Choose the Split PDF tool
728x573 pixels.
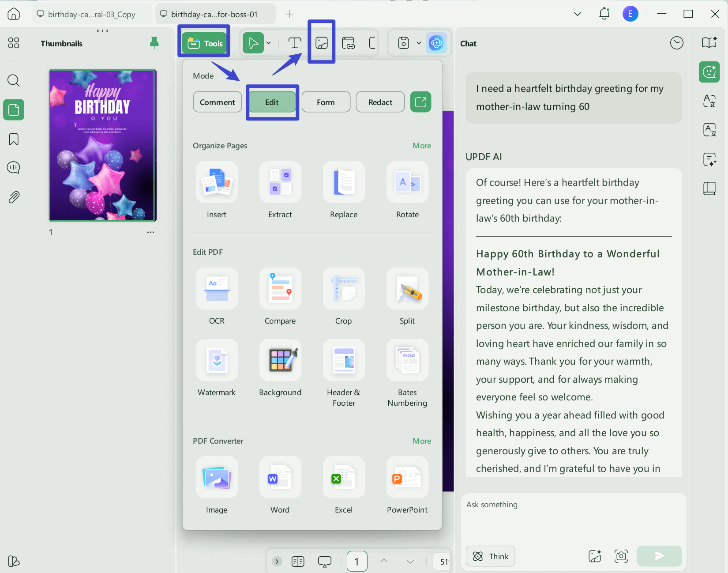[x=407, y=289]
